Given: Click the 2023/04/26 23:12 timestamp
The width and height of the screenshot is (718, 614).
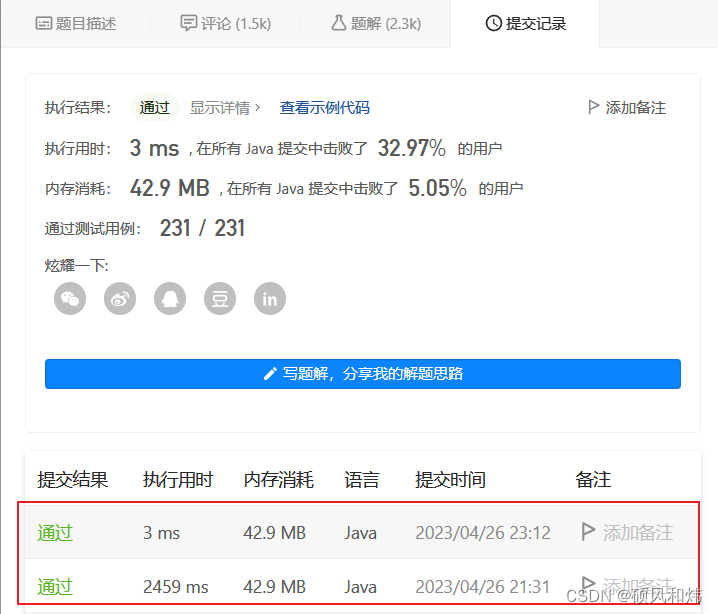Looking at the screenshot, I should (x=483, y=533).
